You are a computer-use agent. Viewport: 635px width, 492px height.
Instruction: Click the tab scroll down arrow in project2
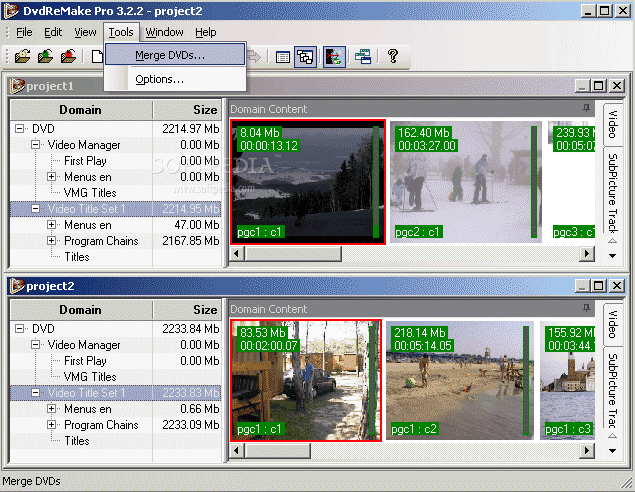(613, 451)
